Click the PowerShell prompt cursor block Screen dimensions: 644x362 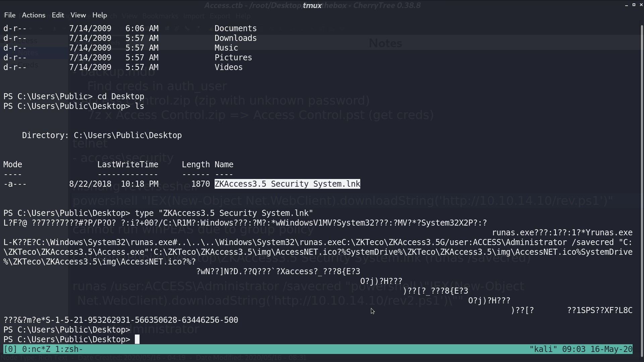[137, 340]
